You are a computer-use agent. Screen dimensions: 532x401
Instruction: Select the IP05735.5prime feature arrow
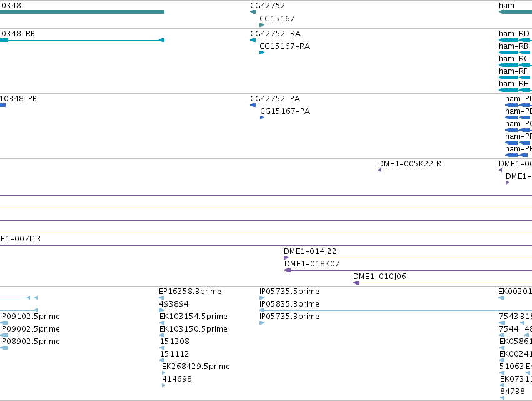262,298
